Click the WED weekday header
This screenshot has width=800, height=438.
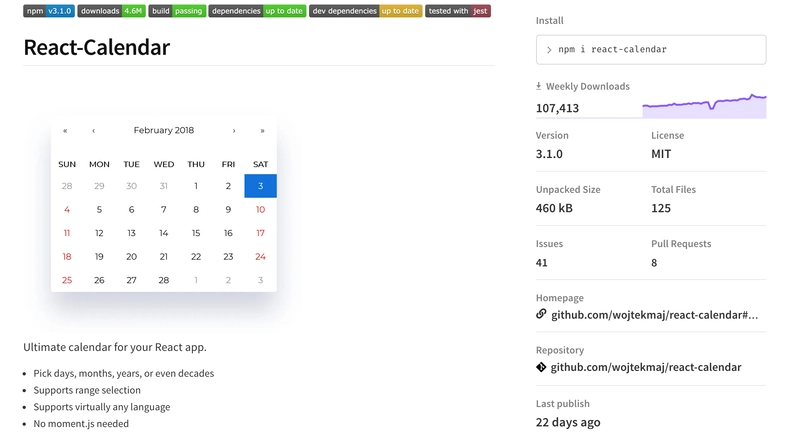coord(164,164)
